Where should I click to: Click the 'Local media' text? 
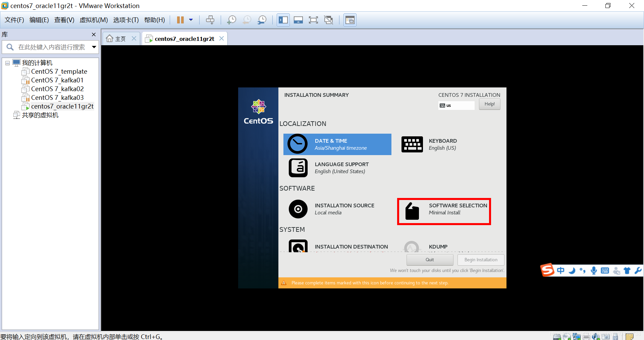(x=328, y=213)
